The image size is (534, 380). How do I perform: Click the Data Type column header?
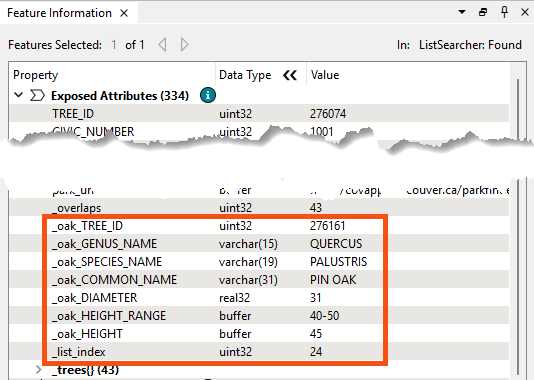tap(245, 75)
